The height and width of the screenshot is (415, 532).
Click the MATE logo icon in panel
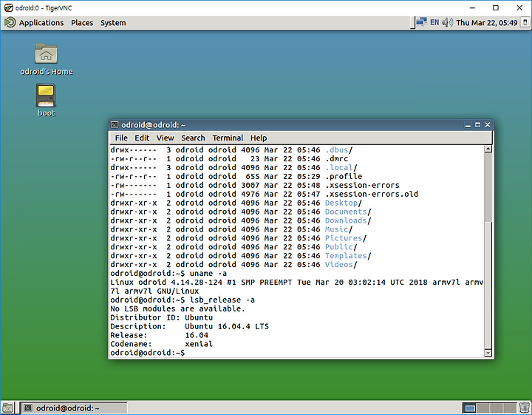(10, 22)
